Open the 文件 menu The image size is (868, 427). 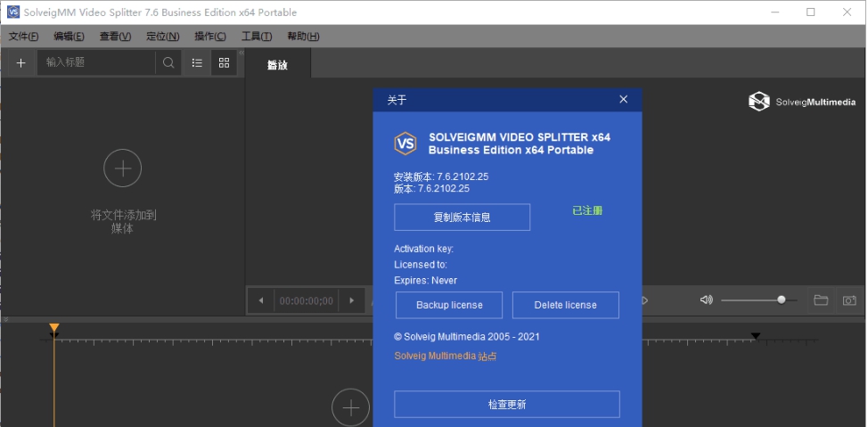[x=23, y=37]
